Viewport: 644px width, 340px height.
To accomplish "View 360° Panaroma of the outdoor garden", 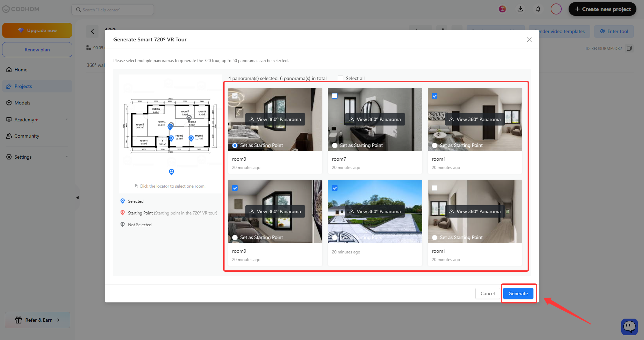I will click(375, 211).
